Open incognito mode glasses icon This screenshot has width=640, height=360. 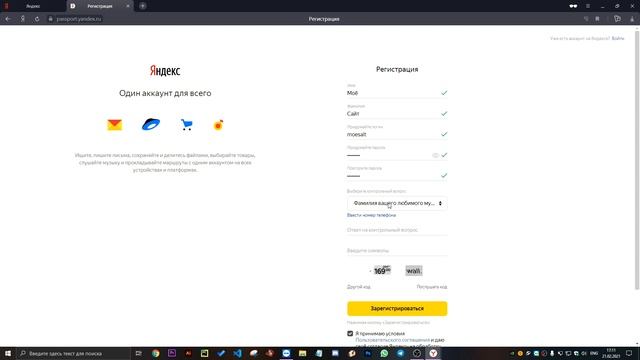click(573, 6)
